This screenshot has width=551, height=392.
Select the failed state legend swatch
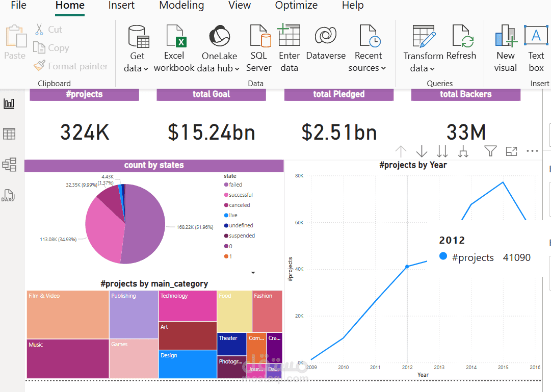(226, 185)
